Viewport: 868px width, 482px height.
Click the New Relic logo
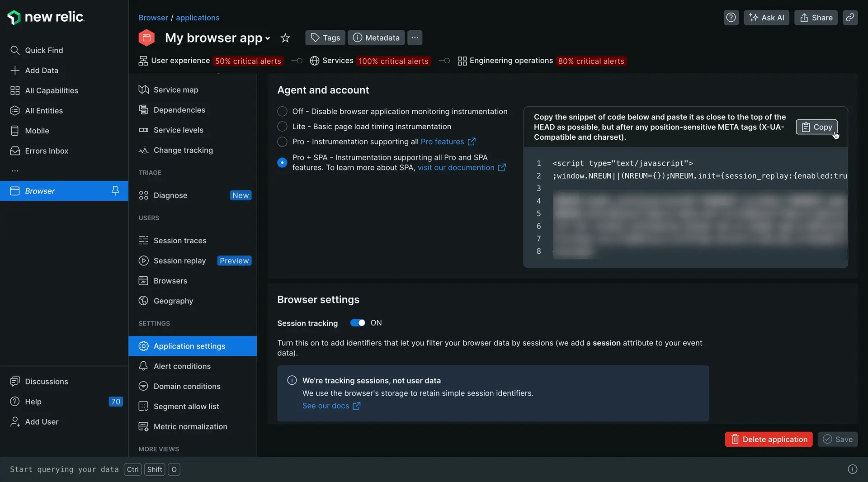point(46,17)
